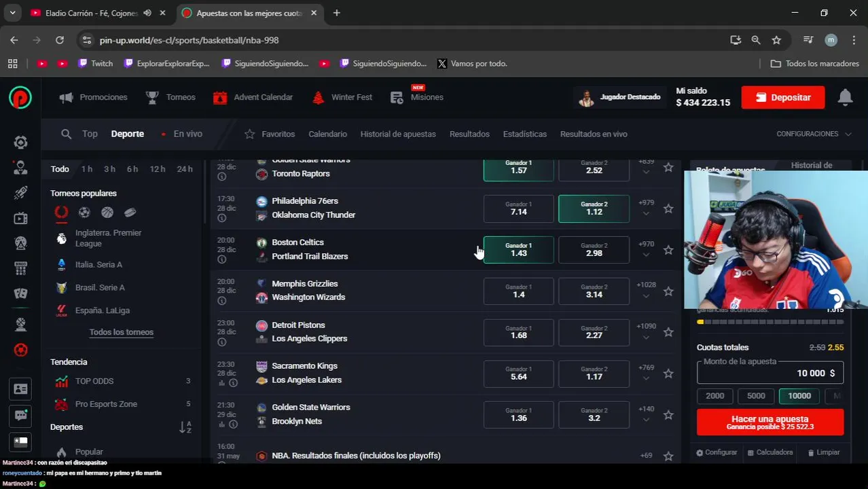Viewport: 868px width, 489px height.
Task: Filter matches to the 3 h range
Action: tap(109, 169)
